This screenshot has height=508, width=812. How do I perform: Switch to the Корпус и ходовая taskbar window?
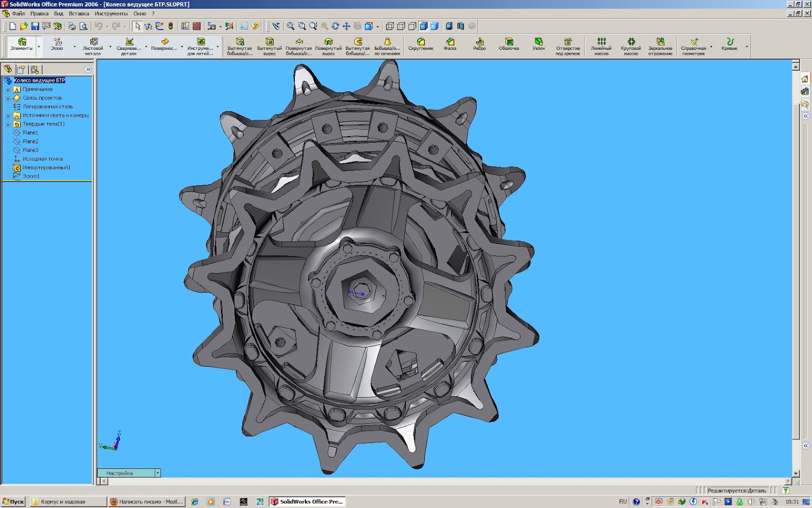point(68,501)
